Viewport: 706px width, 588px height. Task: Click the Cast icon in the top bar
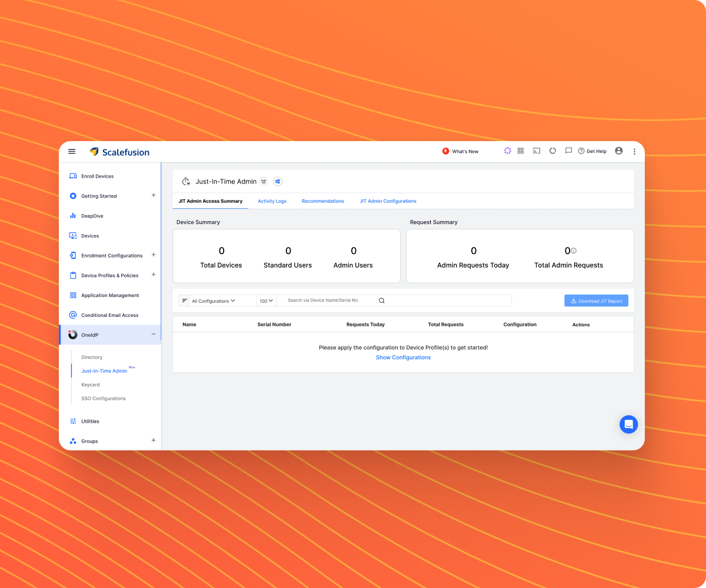coord(537,151)
